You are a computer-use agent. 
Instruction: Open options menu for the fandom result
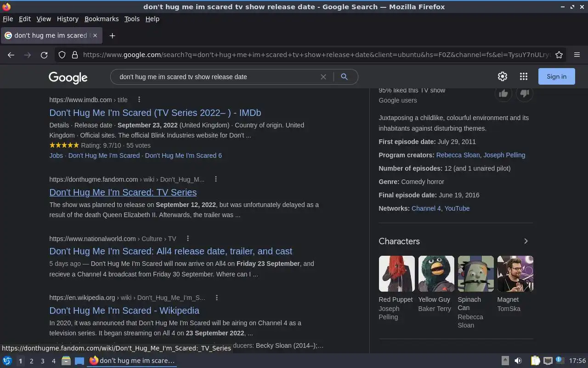tap(216, 179)
